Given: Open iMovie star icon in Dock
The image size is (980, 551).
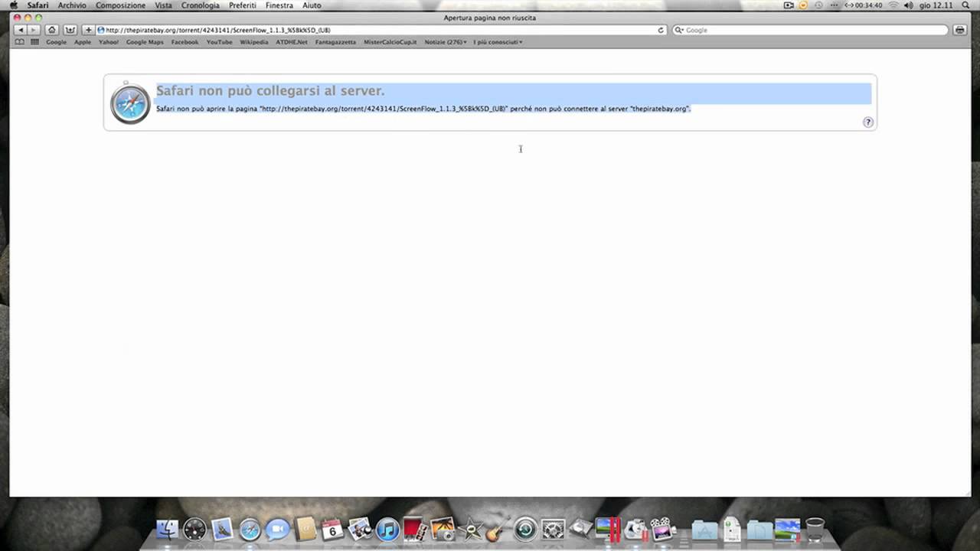Looking at the screenshot, I should click(470, 529).
